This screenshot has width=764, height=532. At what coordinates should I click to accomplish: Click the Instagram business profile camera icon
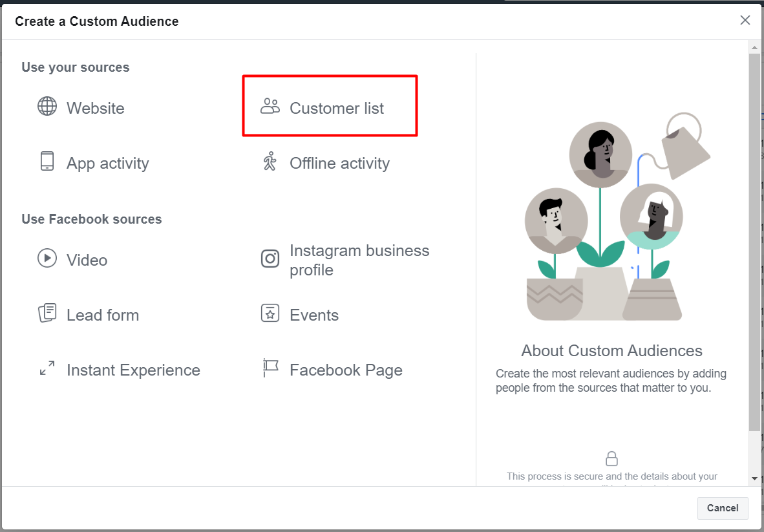(x=270, y=258)
